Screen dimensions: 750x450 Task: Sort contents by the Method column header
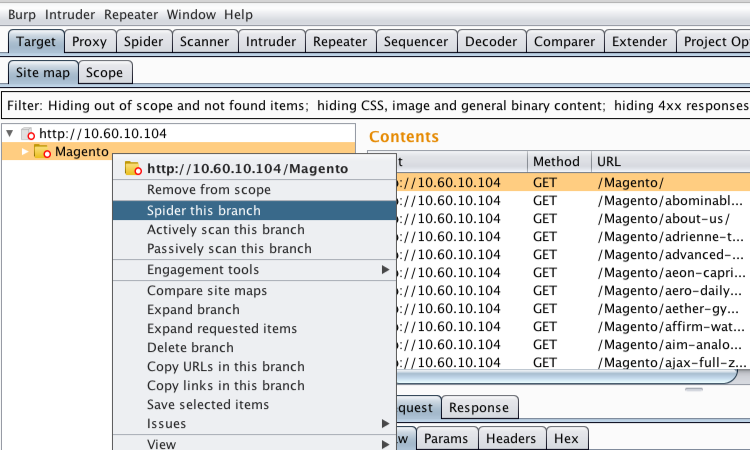559,162
